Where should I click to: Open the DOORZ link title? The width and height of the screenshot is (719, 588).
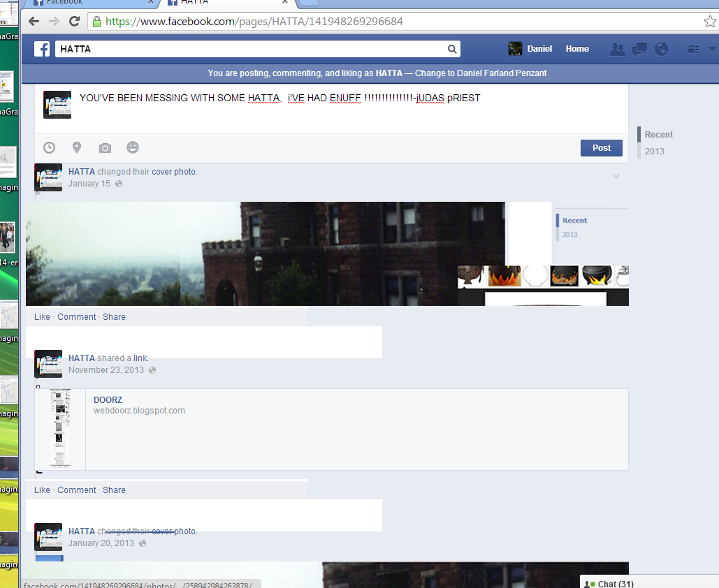[108, 400]
